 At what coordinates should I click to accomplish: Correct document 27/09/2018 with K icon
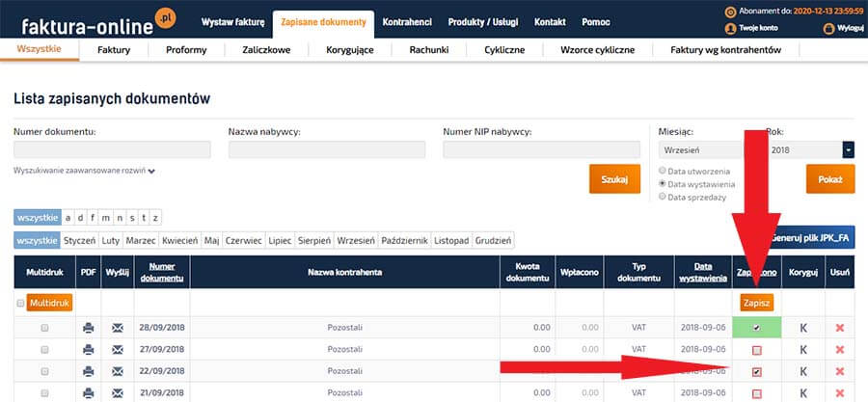[x=803, y=350]
